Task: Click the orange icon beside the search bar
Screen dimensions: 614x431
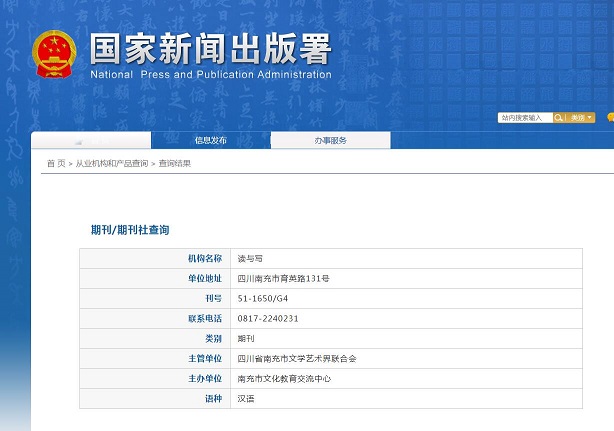Action: click(x=609, y=118)
